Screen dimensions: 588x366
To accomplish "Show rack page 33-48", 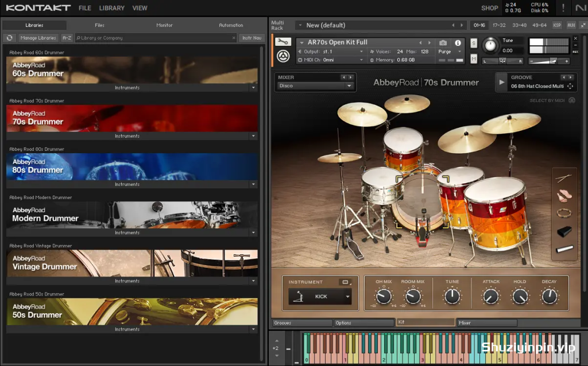I will point(519,25).
